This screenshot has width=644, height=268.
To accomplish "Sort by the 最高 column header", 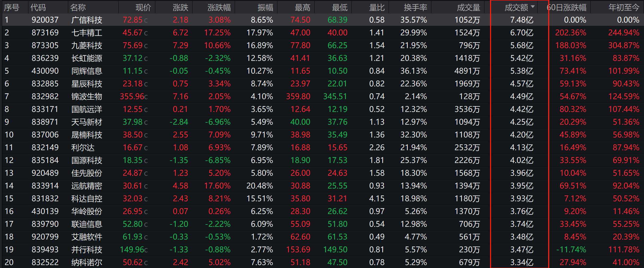I will [x=303, y=7].
